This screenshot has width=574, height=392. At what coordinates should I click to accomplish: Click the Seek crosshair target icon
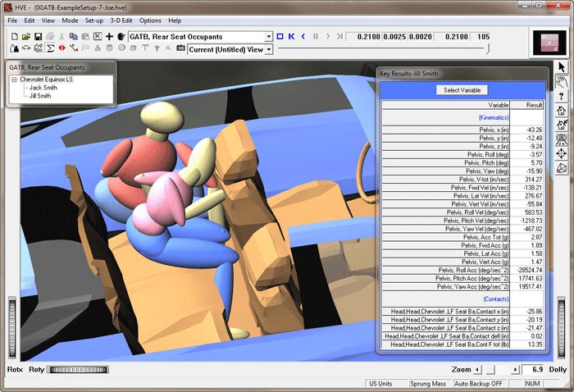coord(562,153)
